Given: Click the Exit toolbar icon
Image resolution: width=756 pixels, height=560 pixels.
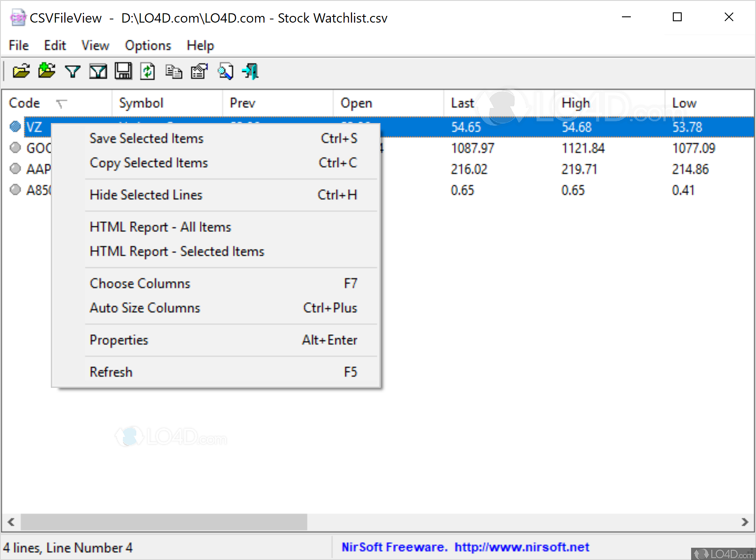Looking at the screenshot, I should point(250,71).
